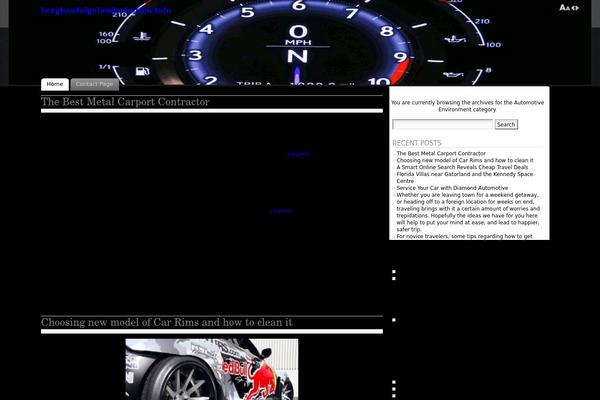Click the RECENT POSTS sidebar heading
Screen dimensions: 600x400
tap(417, 143)
